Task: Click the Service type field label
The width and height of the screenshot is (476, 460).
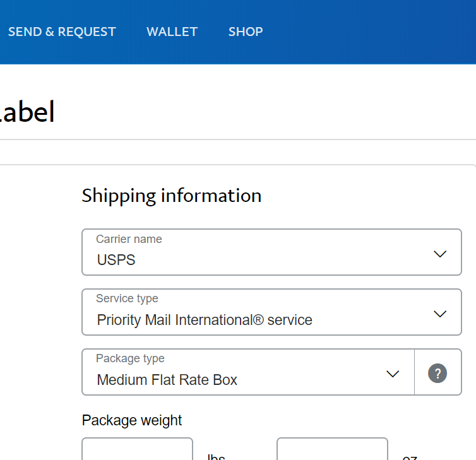Action: pyautogui.click(x=127, y=298)
